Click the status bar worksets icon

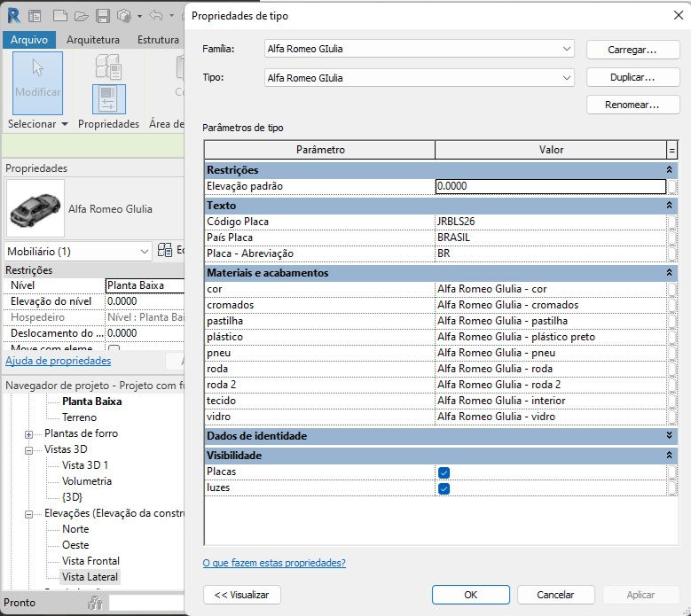(x=95, y=602)
